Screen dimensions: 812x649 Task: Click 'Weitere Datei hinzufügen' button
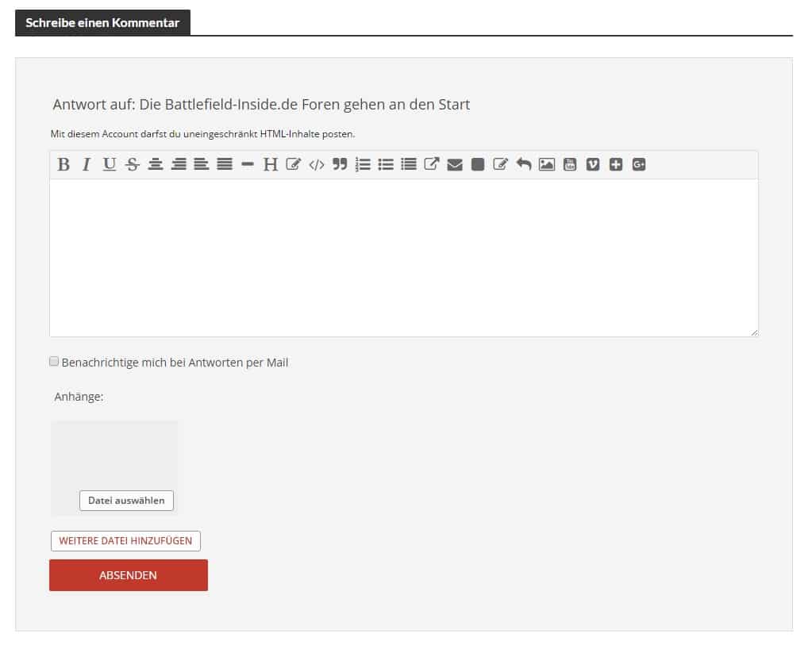tap(125, 541)
